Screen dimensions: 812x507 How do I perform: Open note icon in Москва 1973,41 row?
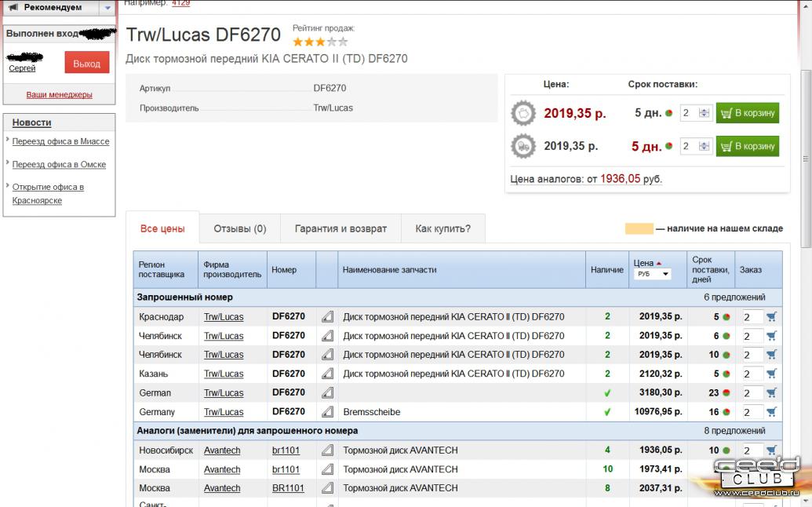click(327, 469)
